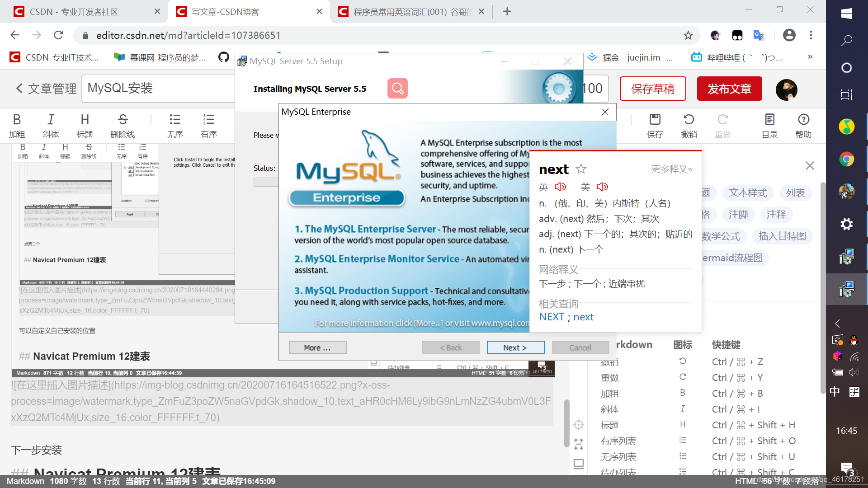Open the user avatar in CSDN editor
Screen dimensions: 868x488
786,89
